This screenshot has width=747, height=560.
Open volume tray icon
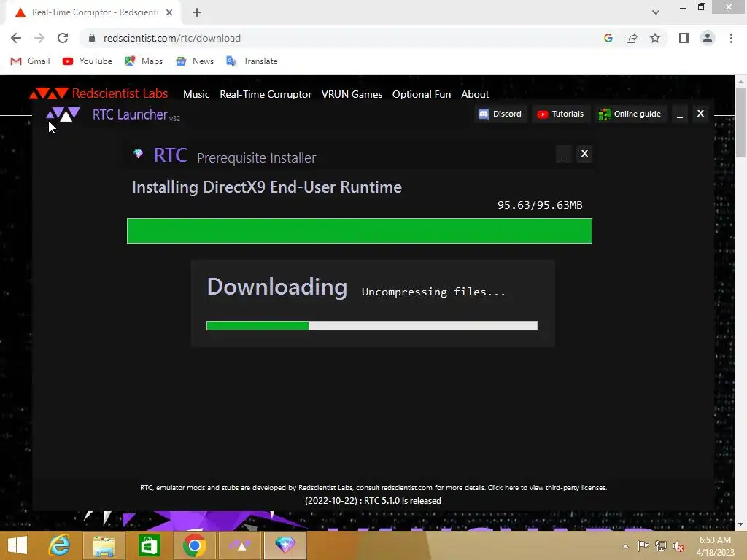(x=678, y=546)
